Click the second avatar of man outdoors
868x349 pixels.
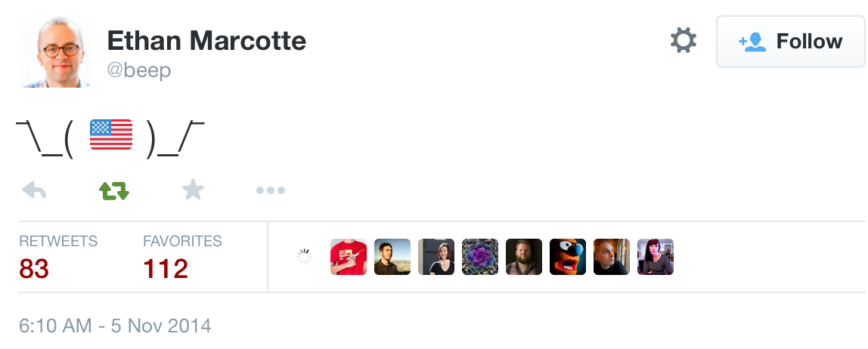pos(392,257)
